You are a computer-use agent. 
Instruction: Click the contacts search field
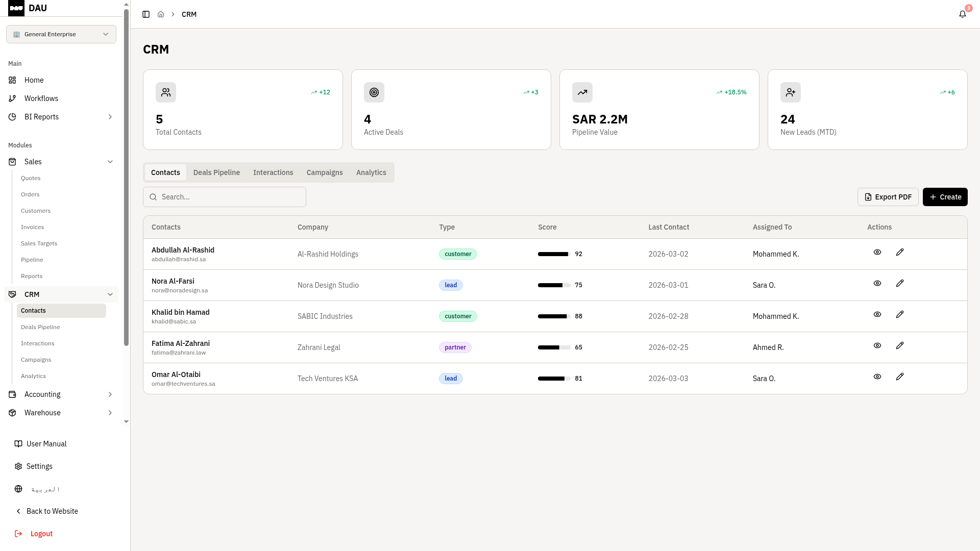[225, 197]
